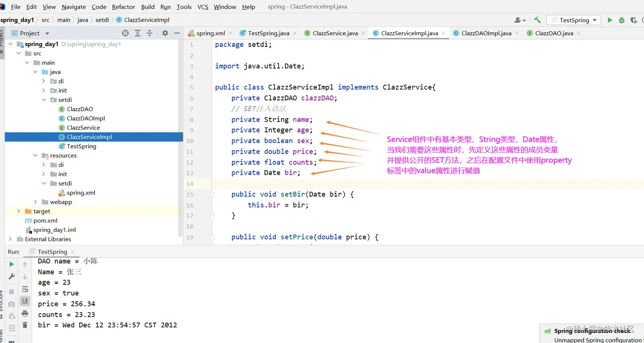The width and height of the screenshot is (644, 343).
Task: Click the 'price = 256.34' console line
Action: (66, 304)
